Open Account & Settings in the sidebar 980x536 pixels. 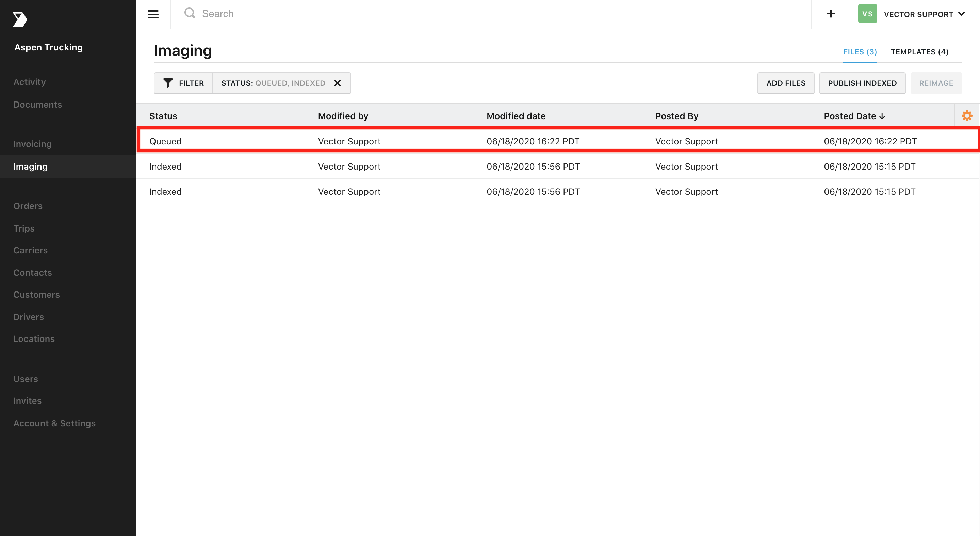coord(54,423)
